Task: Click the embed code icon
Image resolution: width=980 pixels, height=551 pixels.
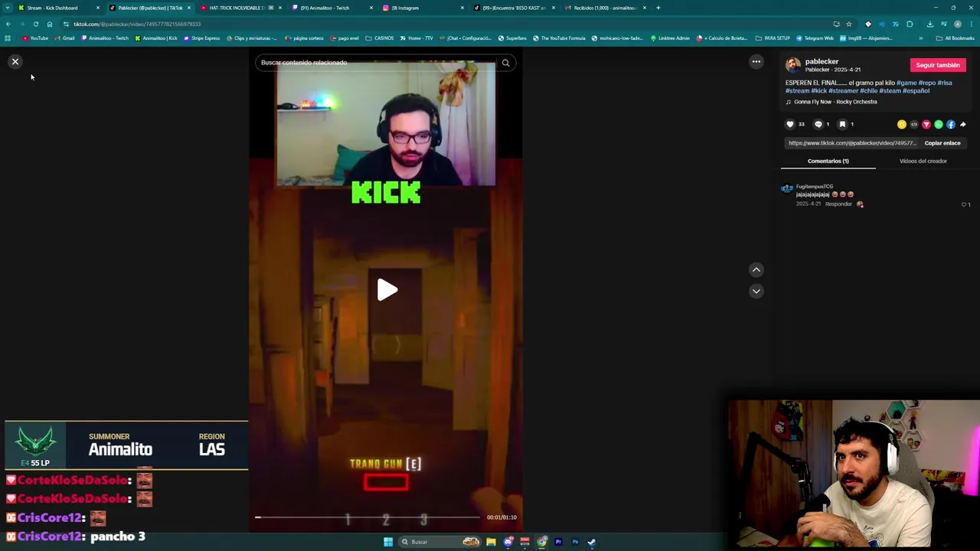Action: pos(914,124)
